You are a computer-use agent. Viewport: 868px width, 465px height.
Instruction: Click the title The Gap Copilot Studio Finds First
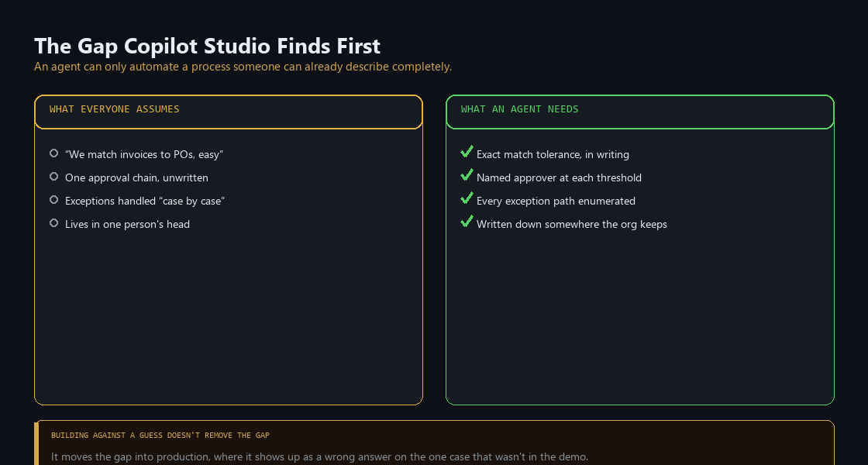coord(207,46)
